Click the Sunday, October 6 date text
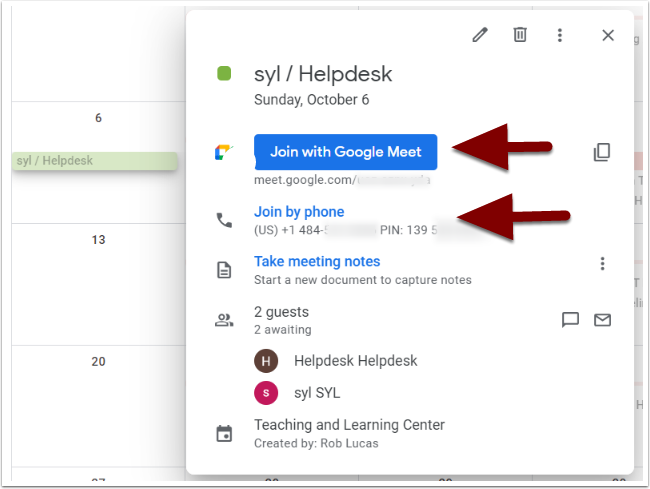The image size is (650, 489). coord(311,100)
